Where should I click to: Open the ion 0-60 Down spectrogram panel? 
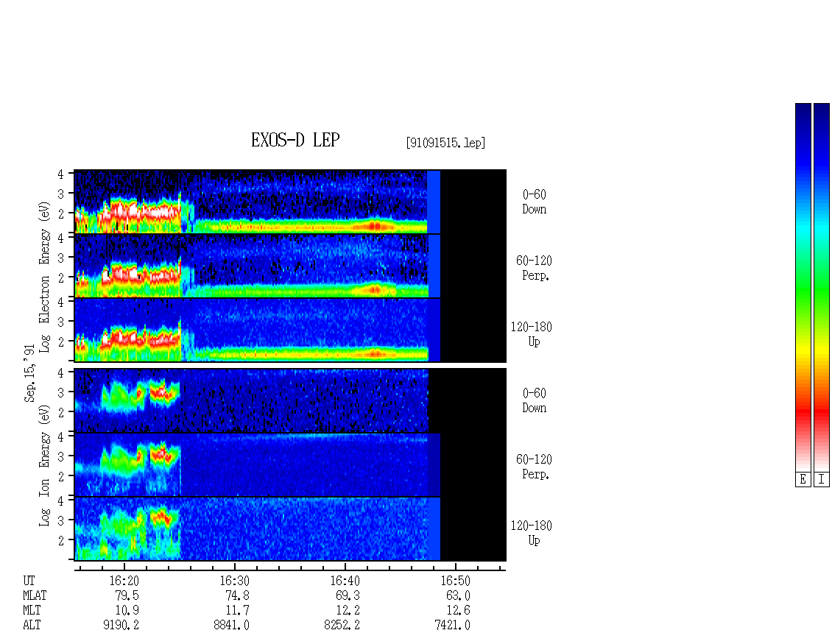(290, 400)
